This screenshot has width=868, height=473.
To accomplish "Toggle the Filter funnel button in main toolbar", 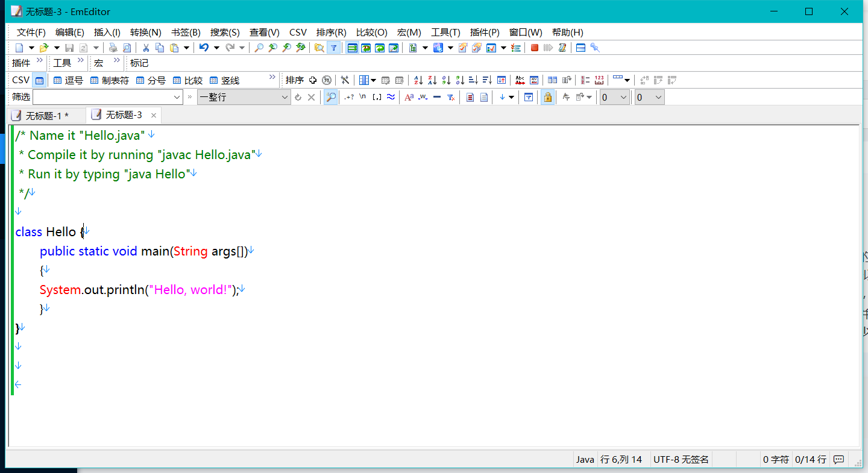I will click(x=333, y=48).
